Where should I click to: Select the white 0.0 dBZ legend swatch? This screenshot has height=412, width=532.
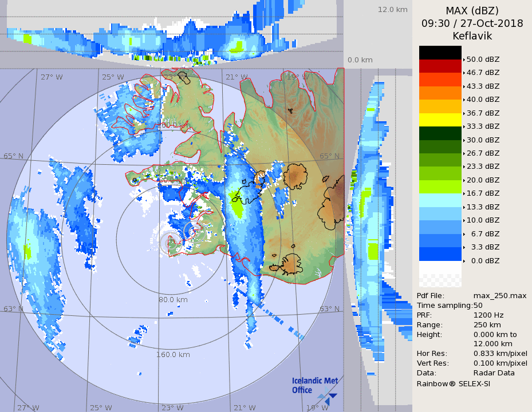440,267
